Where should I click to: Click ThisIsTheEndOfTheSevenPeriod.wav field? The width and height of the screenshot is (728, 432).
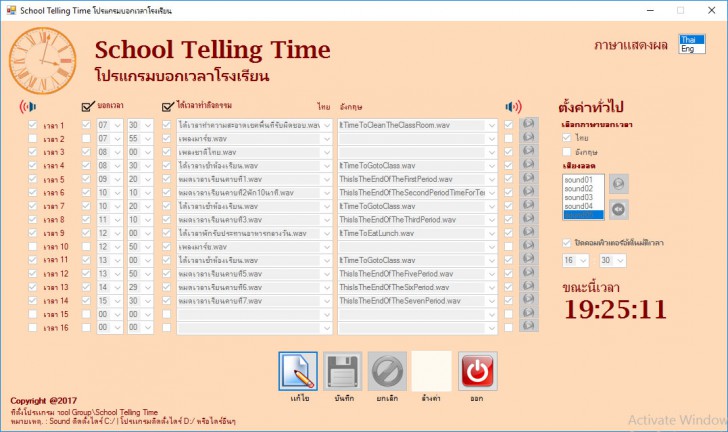click(x=417, y=301)
